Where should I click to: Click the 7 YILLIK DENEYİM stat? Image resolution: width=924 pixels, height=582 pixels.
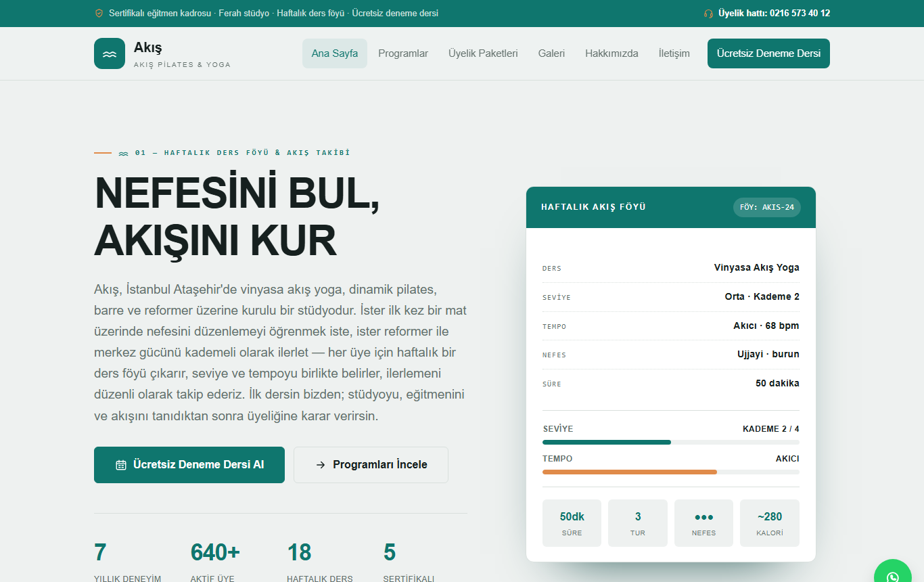pyautogui.click(x=128, y=561)
